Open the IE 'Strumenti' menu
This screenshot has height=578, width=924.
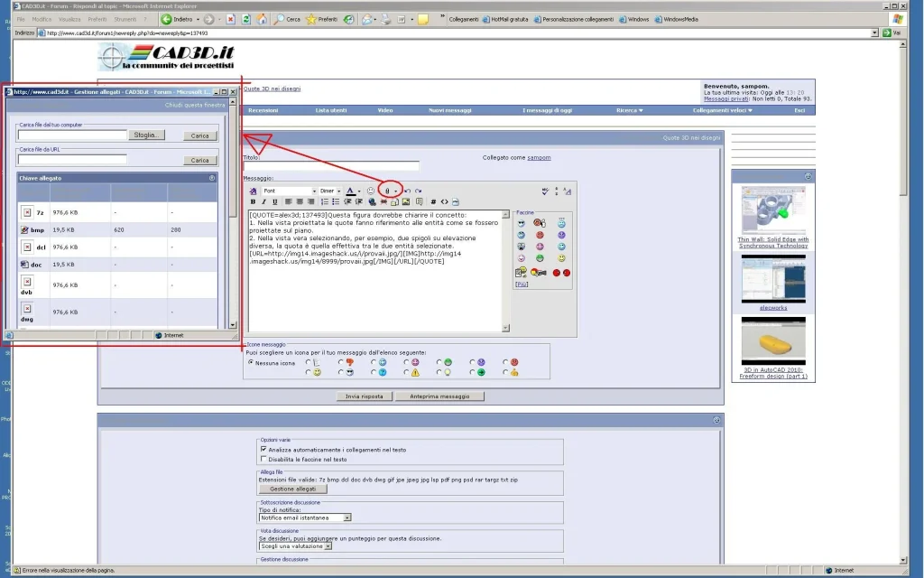(125, 20)
